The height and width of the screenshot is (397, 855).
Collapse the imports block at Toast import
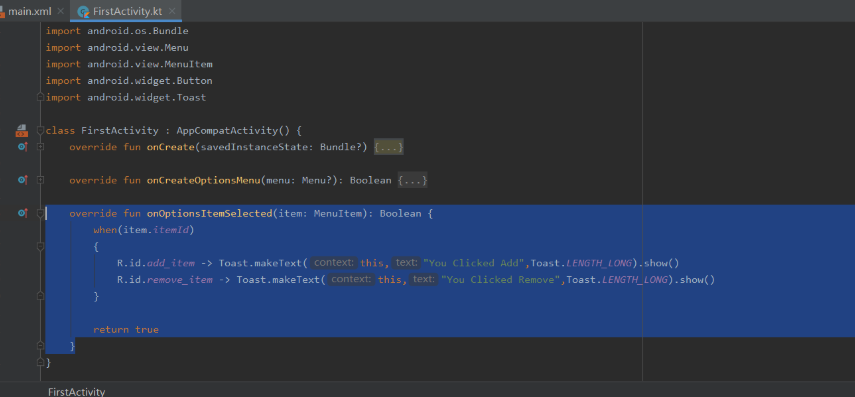click(40, 97)
